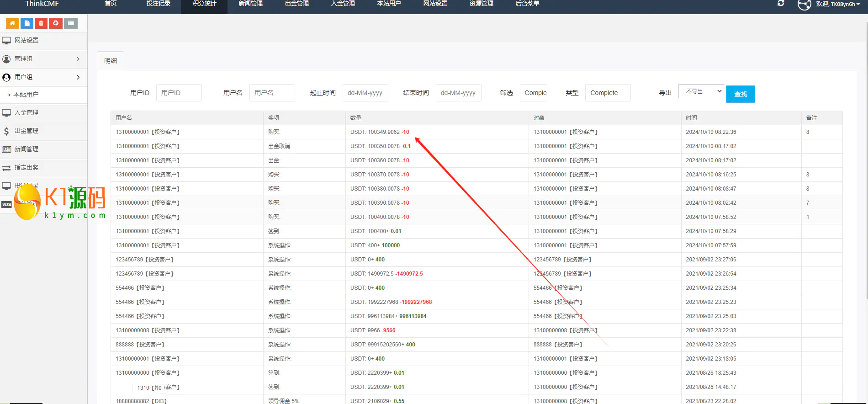The image size is (868, 404).
Task: Click the amount USDT: 1490972.5 -1490972.5
Action: [386, 274]
